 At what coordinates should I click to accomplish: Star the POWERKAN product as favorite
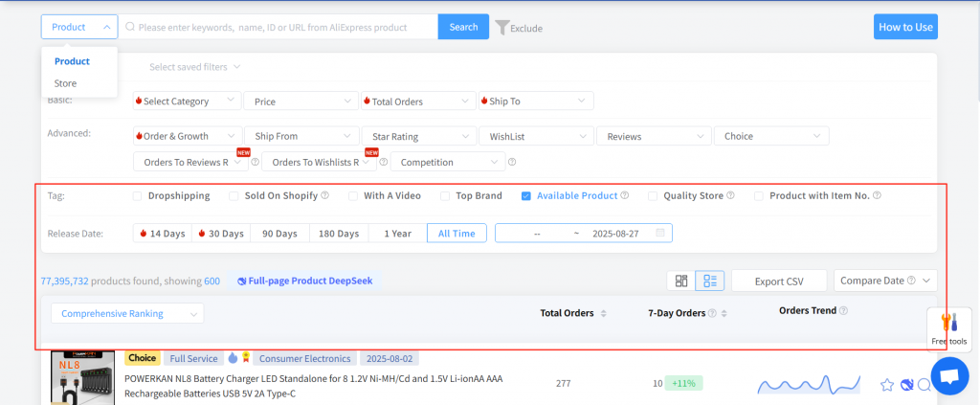coord(886,385)
